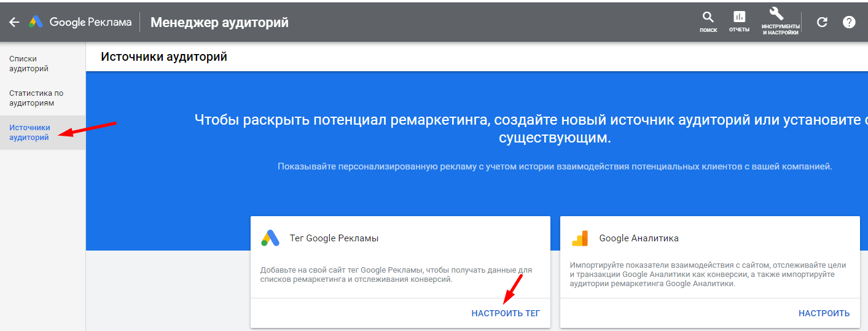Click Google Ads icon in tag card

[270, 238]
